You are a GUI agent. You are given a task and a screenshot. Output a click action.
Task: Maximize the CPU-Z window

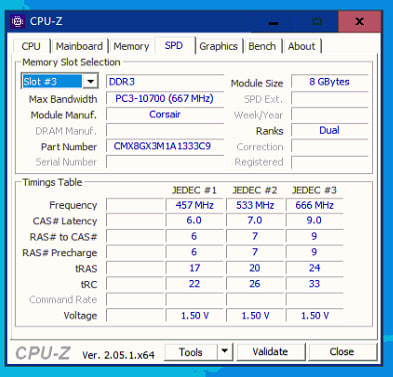click(317, 22)
